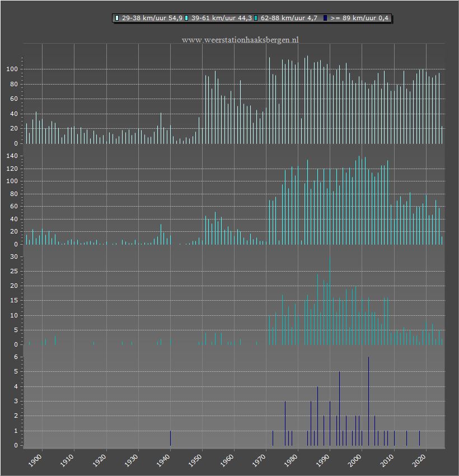Click the 6 y-axis value label
This screenshot has height=476, width=459.
(16, 357)
